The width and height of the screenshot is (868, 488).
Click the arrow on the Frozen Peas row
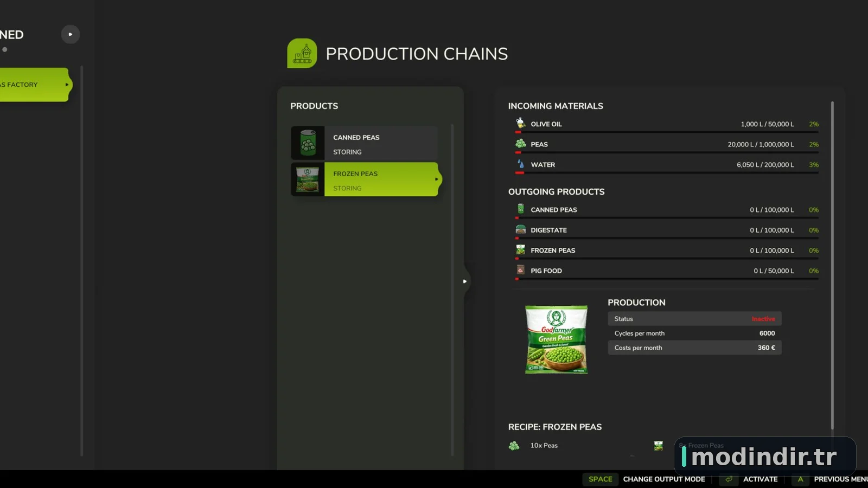436,179
